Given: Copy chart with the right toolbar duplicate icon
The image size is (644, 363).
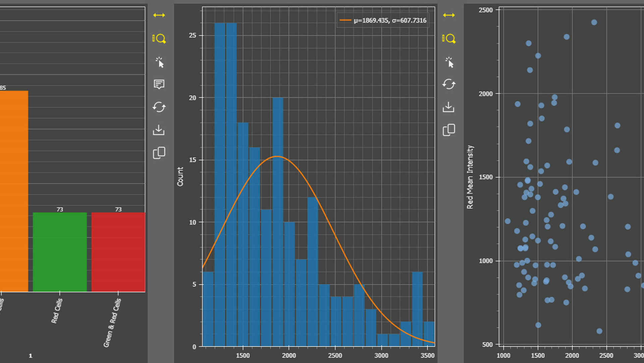Looking at the screenshot, I should pyautogui.click(x=449, y=130).
